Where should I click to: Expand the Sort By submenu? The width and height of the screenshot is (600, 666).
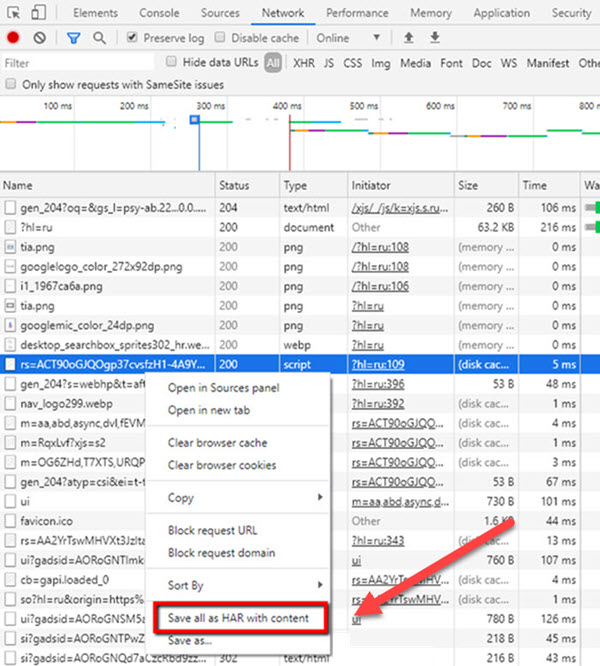pyautogui.click(x=238, y=585)
